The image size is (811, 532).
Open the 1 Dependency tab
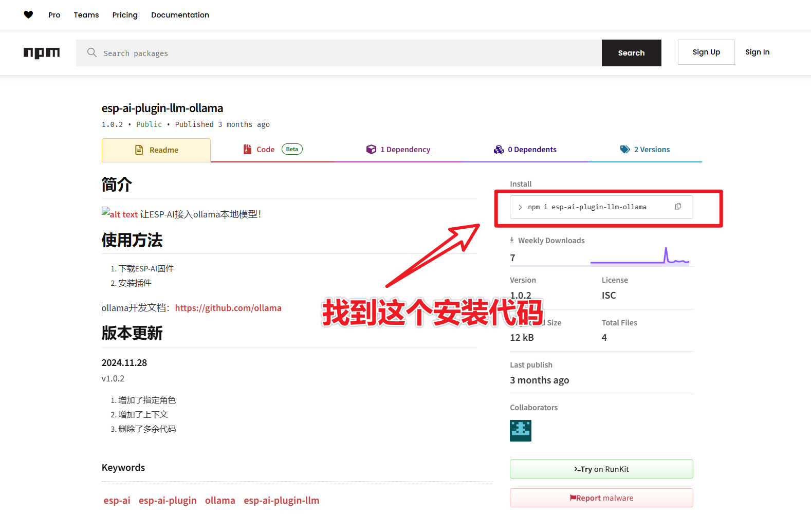398,150
